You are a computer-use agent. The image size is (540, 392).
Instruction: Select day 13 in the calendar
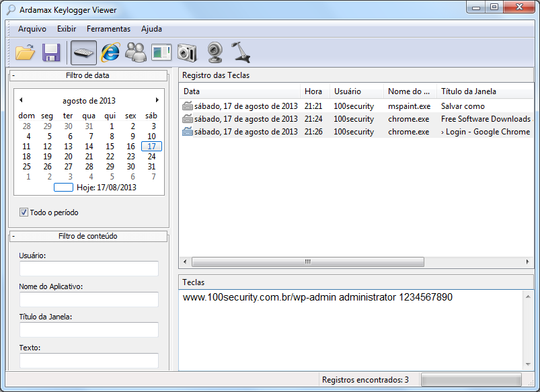pos(68,147)
